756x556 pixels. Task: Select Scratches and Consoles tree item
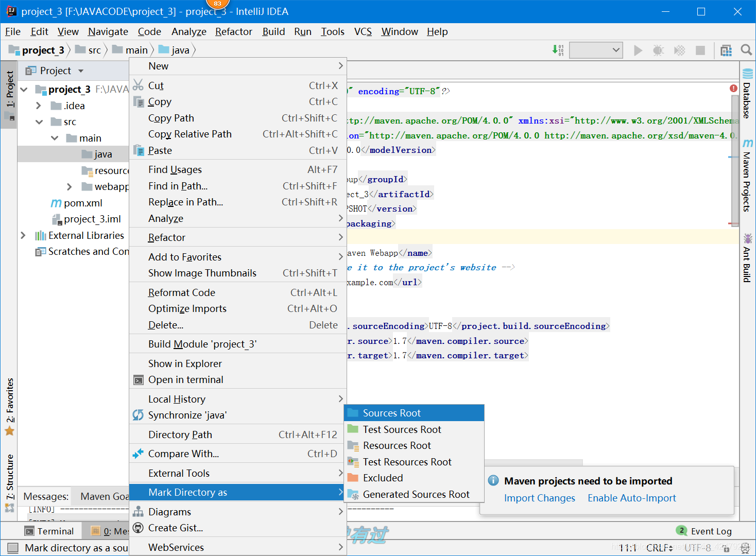click(82, 252)
